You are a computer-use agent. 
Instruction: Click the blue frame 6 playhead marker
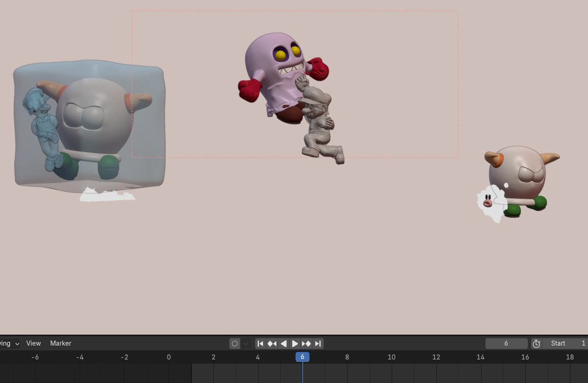302,357
